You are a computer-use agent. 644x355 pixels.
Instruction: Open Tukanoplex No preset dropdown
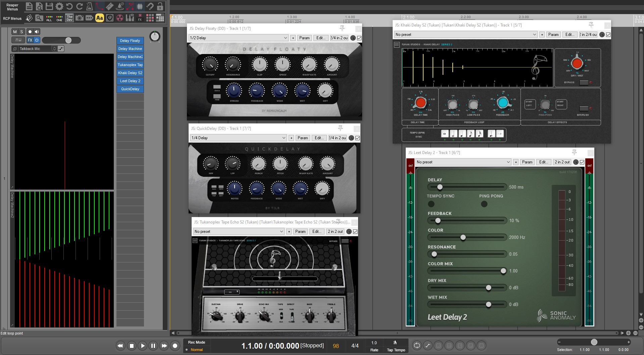point(239,232)
